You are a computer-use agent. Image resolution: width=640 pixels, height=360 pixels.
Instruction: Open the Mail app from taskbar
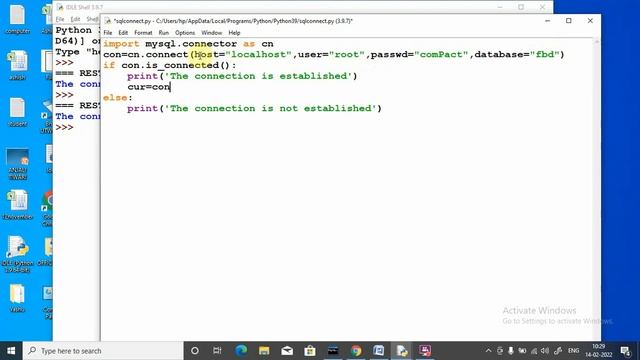pos(287,351)
